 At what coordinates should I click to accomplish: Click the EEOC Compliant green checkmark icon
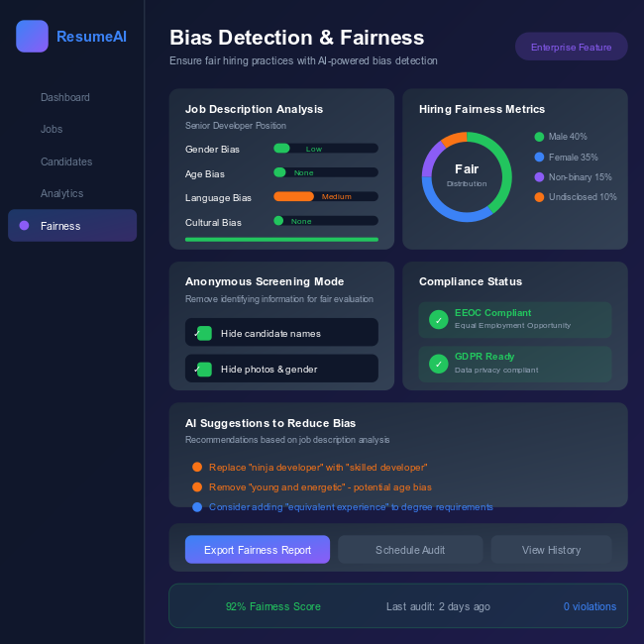[x=438, y=319]
